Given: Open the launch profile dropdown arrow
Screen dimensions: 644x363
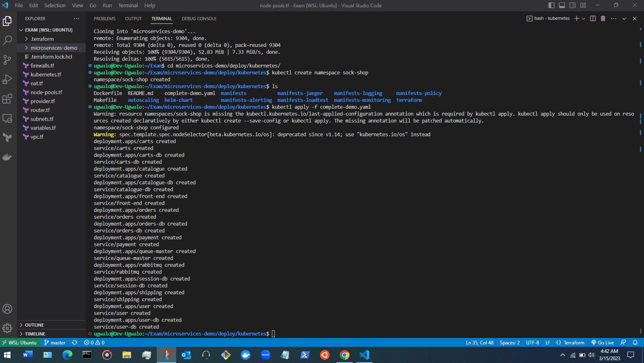Looking at the screenshot, I should [583, 19].
